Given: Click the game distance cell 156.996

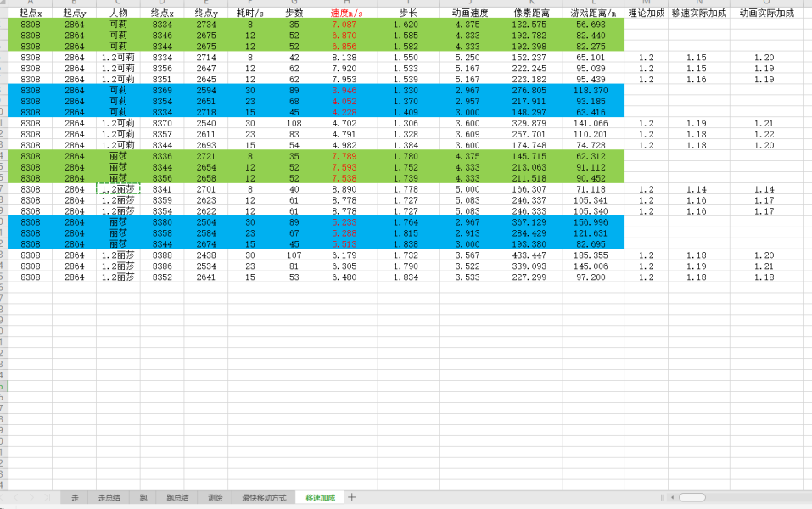Looking at the screenshot, I should 593,222.
